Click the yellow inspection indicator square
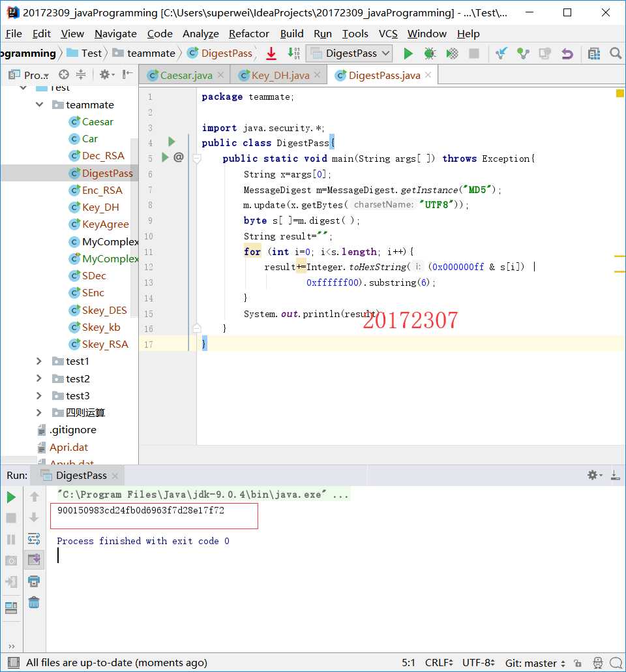The image size is (626, 672). (619, 93)
